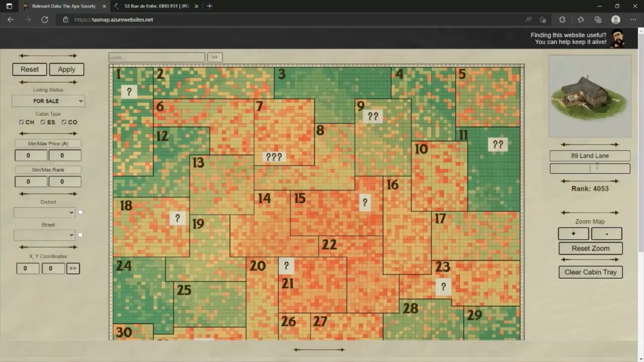644x362 pixels.
Task: Open the tab actions menu icon
Action: click(9, 6)
